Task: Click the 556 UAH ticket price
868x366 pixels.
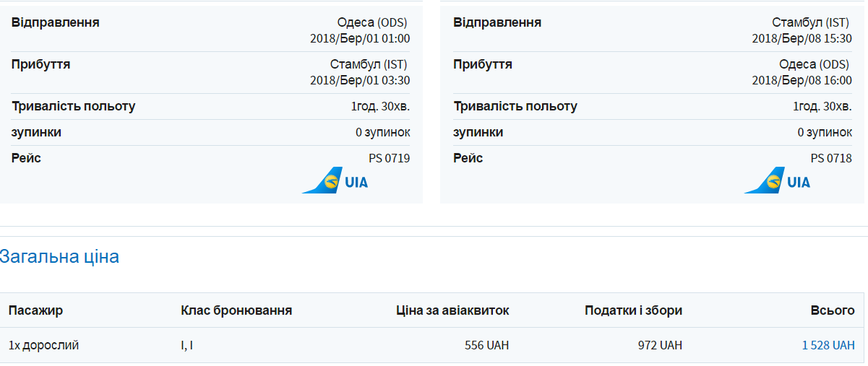Action: 486,345
